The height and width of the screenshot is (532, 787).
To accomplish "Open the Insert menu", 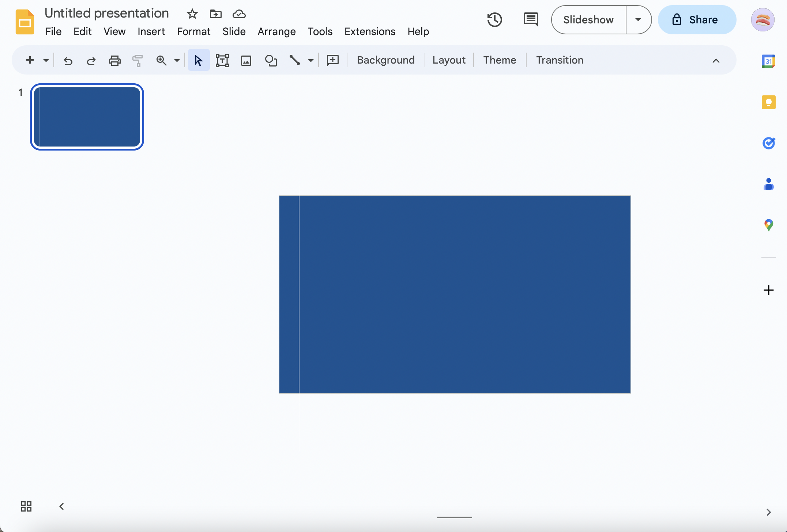I will click(x=151, y=31).
